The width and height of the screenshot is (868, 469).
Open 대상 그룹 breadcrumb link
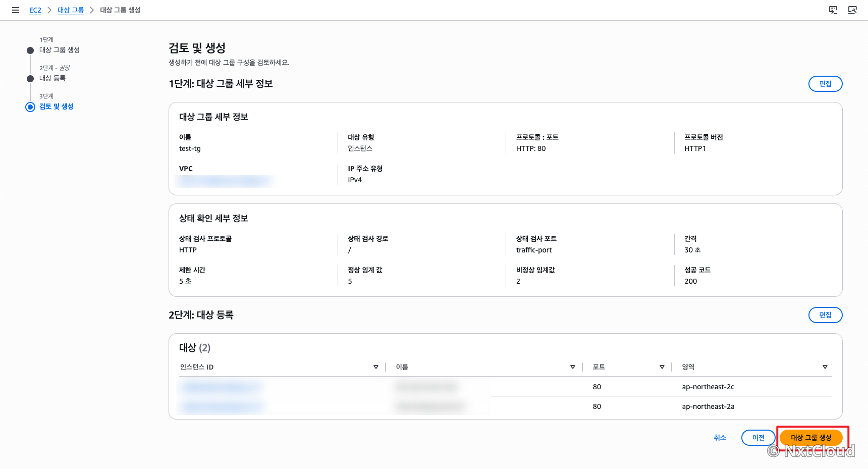[x=71, y=10]
